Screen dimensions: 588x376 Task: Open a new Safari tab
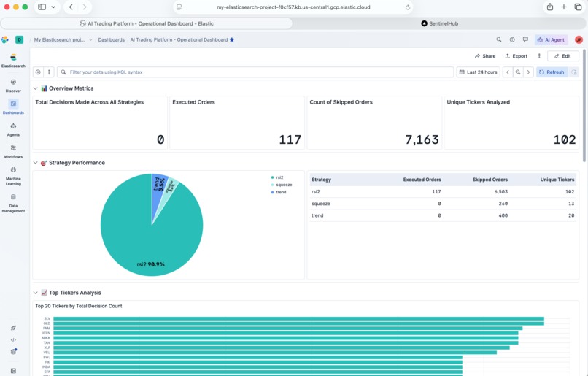pos(564,7)
